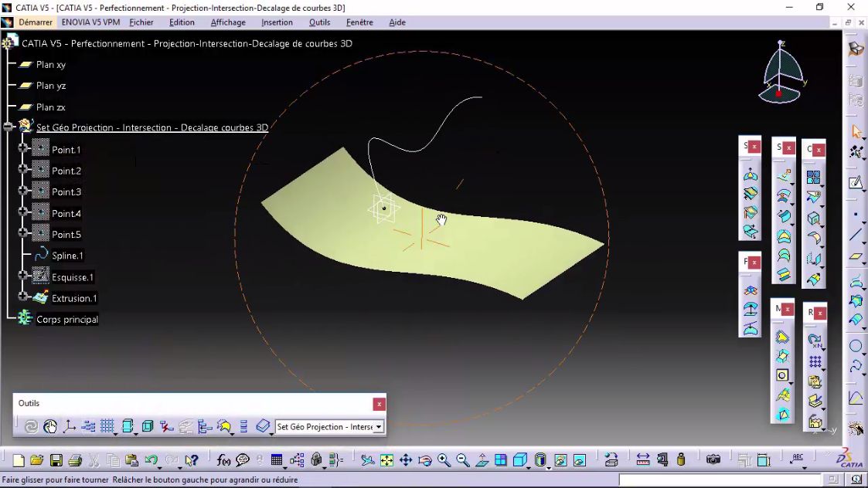Toggle the hand manipulation icon in Outils

point(49,426)
